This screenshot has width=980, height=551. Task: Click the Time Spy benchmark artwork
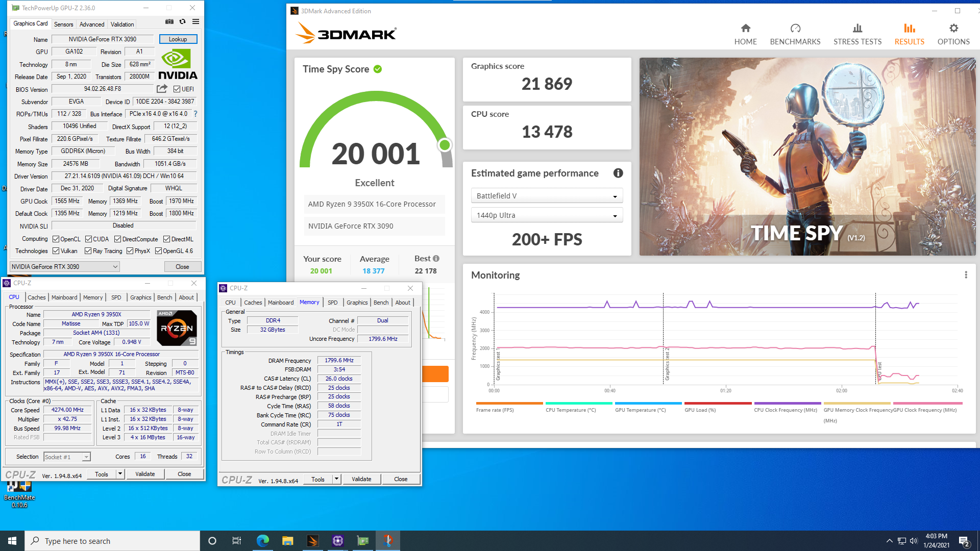point(807,157)
